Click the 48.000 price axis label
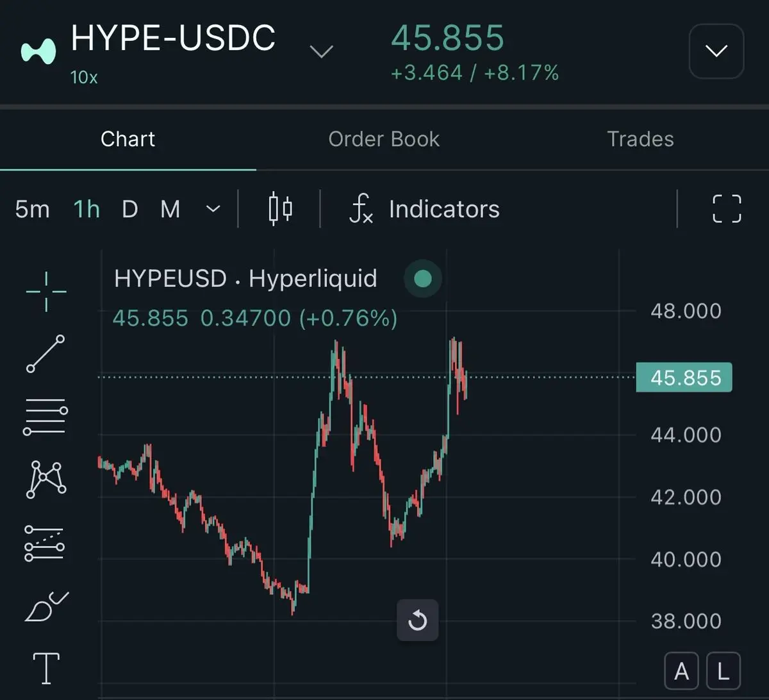Image resolution: width=769 pixels, height=700 pixels. (x=686, y=311)
